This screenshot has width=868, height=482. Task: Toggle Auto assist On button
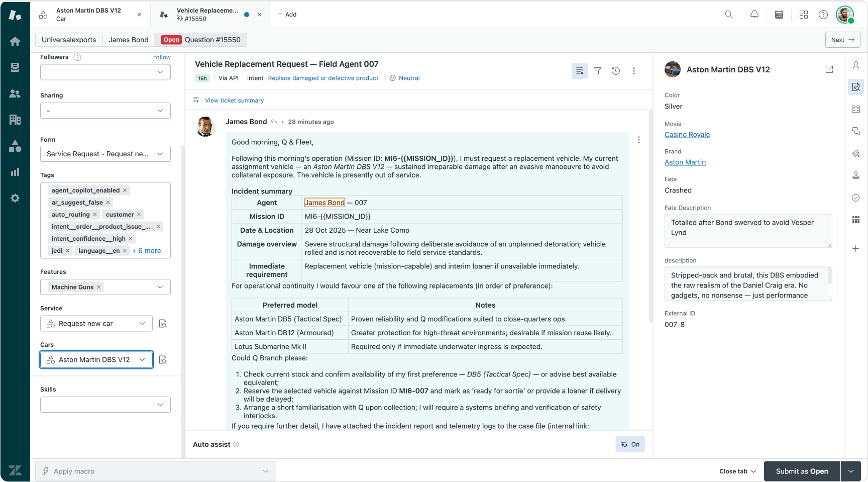(x=630, y=444)
